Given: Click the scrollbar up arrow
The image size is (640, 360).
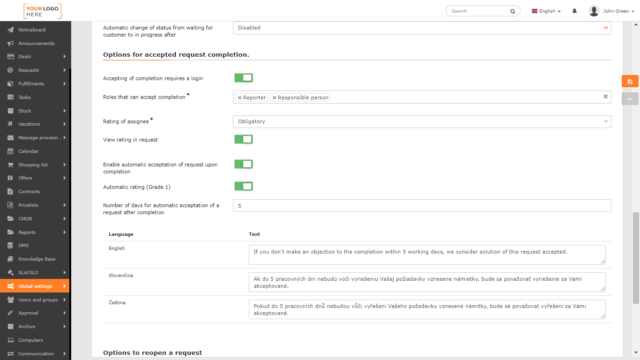Looking at the screenshot, I should click(x=636, y=24).
